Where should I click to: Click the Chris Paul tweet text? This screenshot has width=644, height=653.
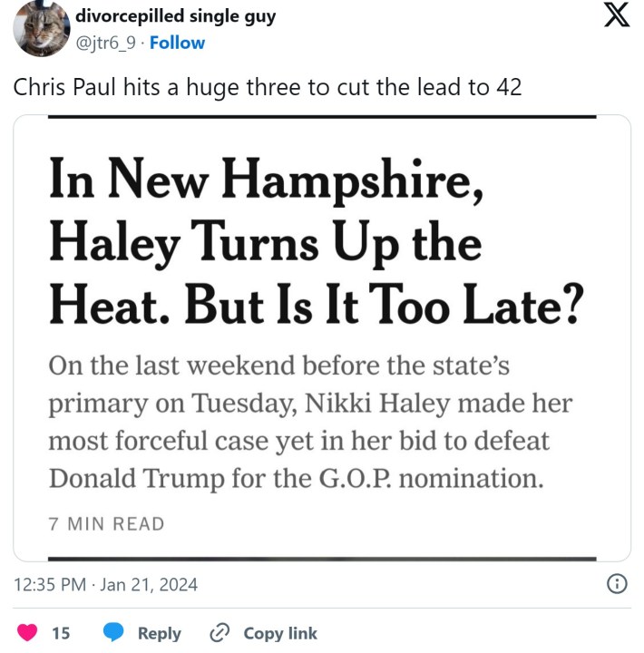(x=267, y=87)
